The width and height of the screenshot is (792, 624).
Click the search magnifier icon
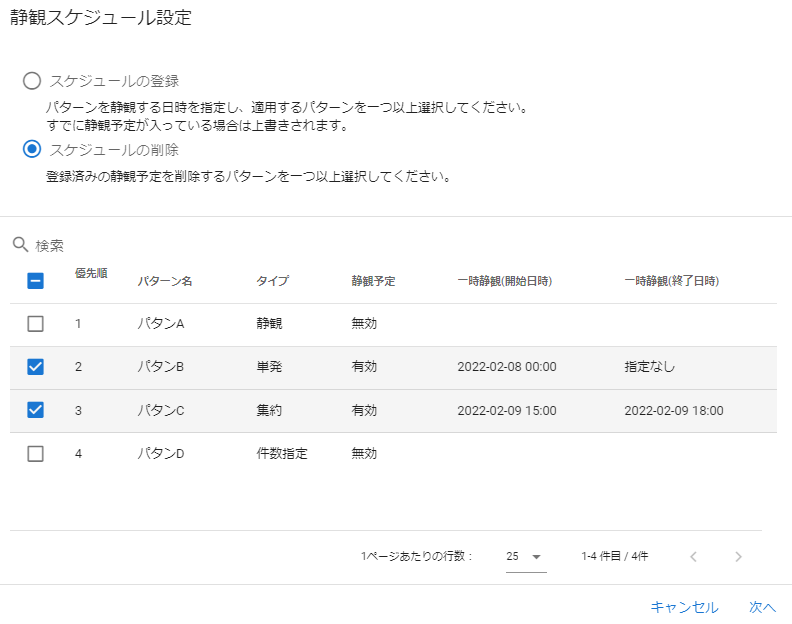coord(20,245)
